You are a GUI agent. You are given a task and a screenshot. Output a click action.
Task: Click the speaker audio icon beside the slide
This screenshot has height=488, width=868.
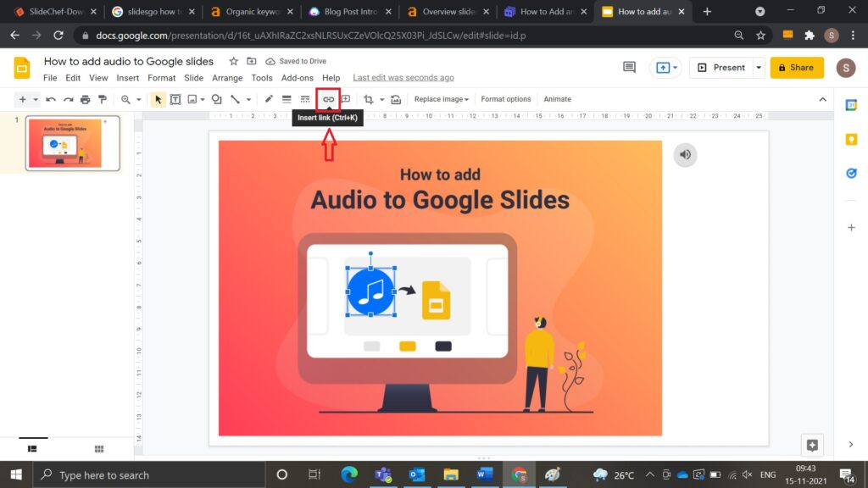(x=685, y=155)
